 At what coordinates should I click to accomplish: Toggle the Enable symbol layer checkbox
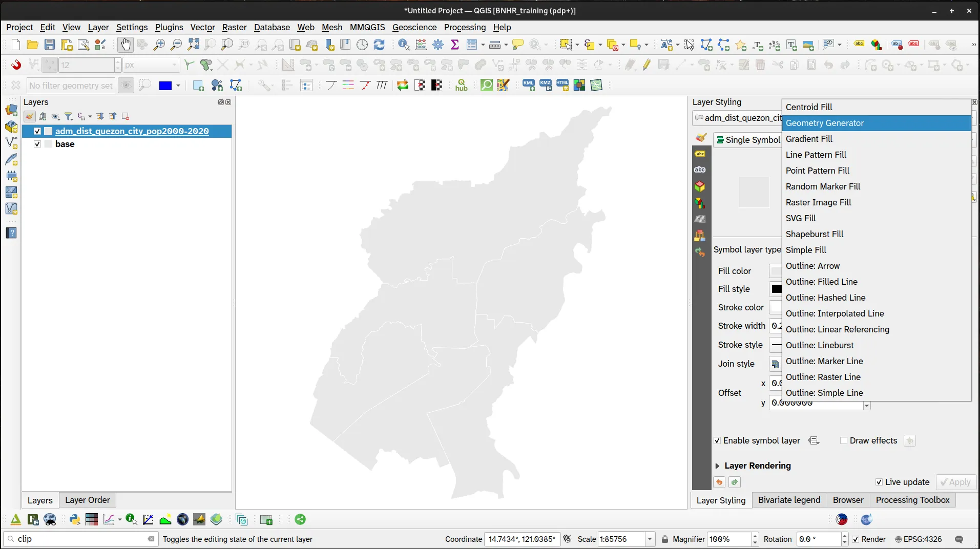coord(717,441)
